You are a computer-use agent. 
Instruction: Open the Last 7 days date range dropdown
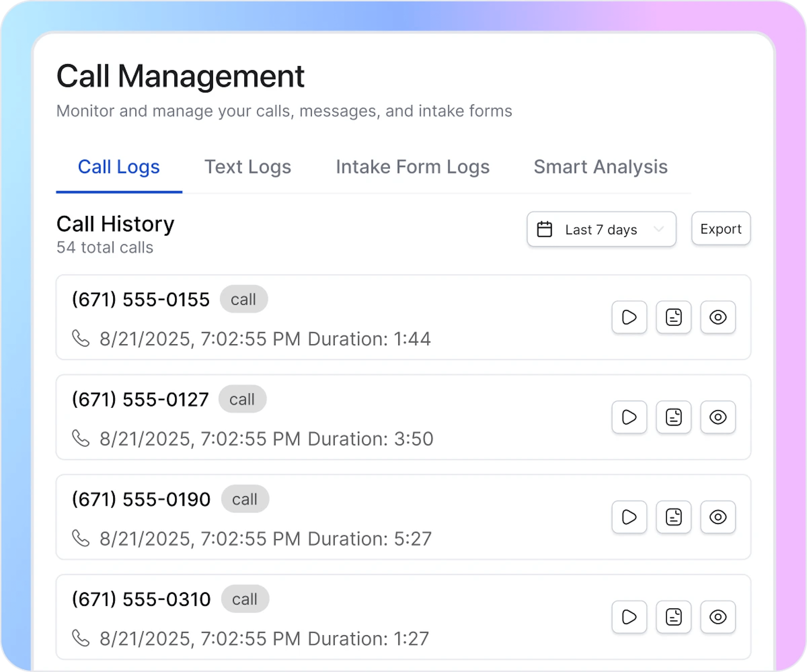(x=601, y=229)
